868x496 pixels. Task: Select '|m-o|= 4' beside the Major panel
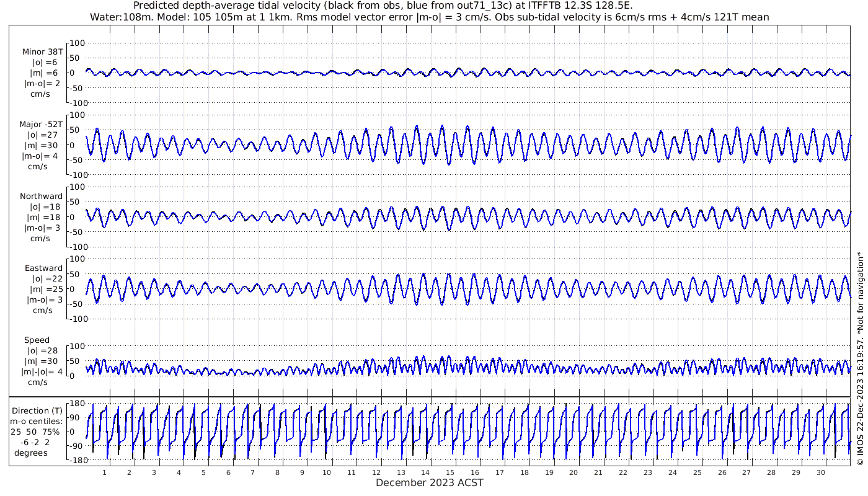41,156
